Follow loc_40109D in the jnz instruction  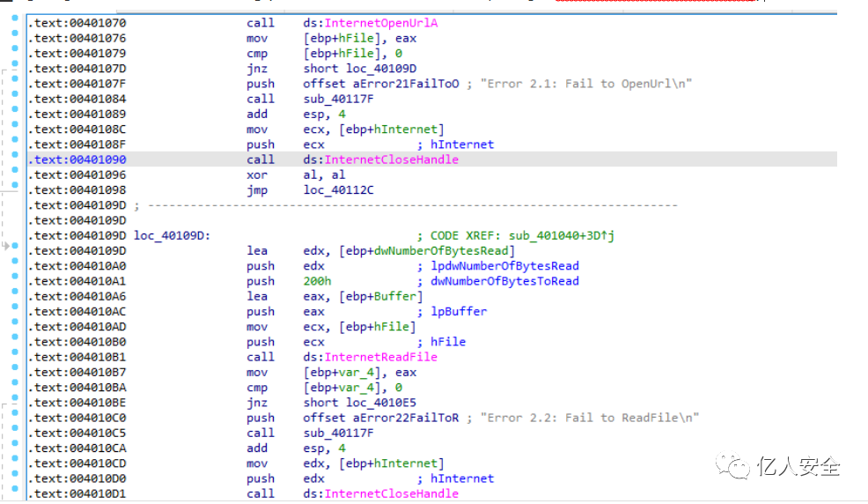tap(381, 69)
